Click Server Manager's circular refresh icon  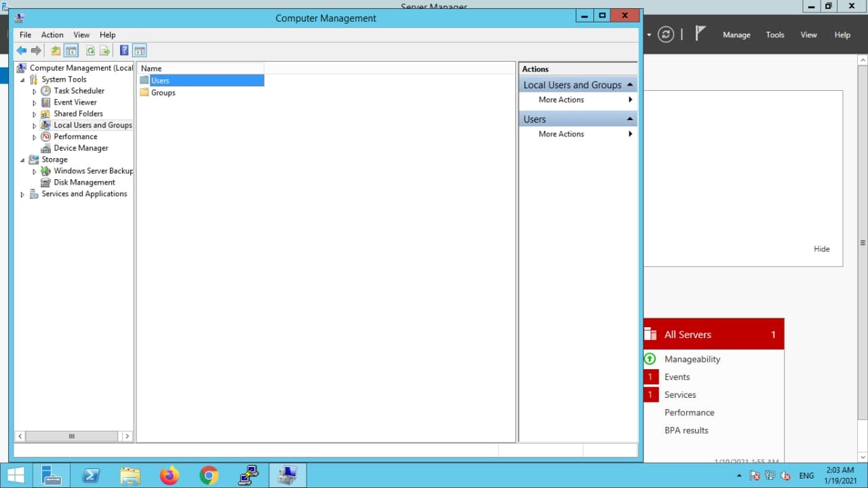pos(666,35)
